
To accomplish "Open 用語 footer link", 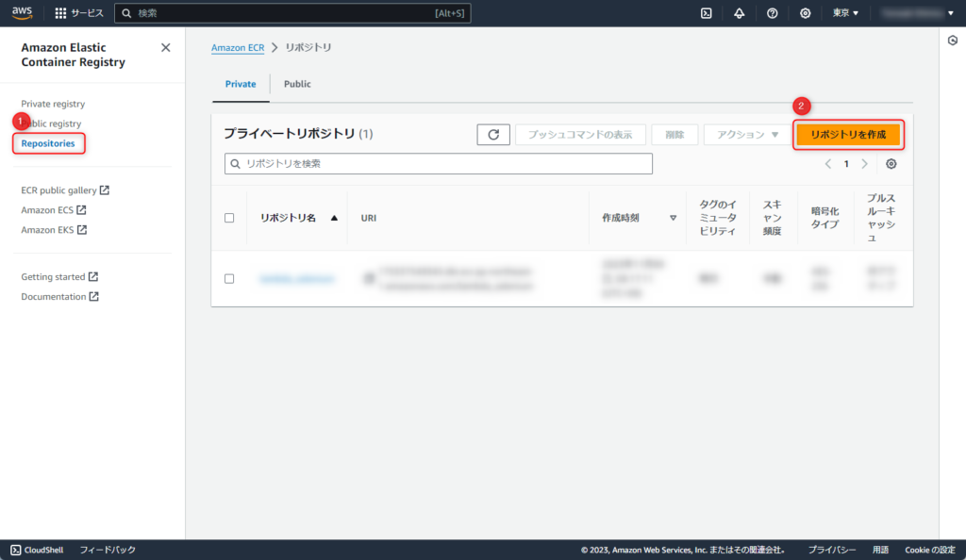I will [880, 550].
